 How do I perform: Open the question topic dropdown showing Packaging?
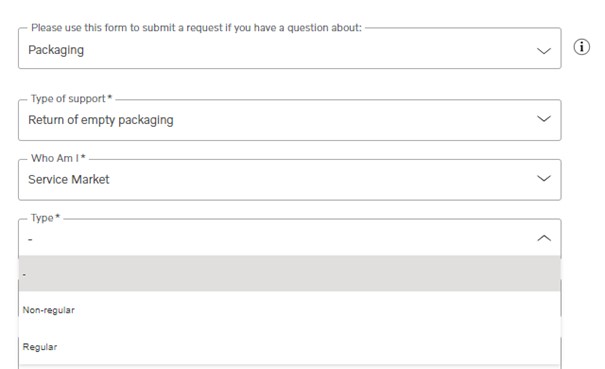[x=289, y=48]
